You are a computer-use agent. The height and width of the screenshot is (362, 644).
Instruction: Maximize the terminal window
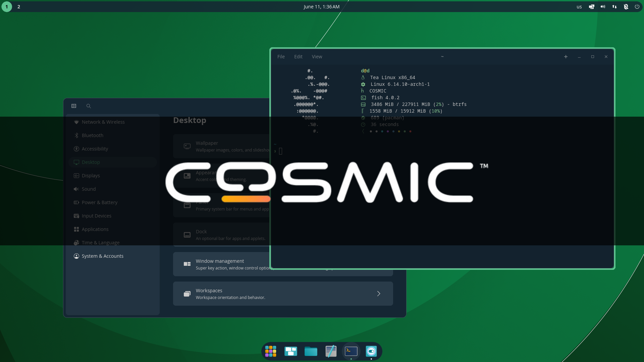click(593, 57)
